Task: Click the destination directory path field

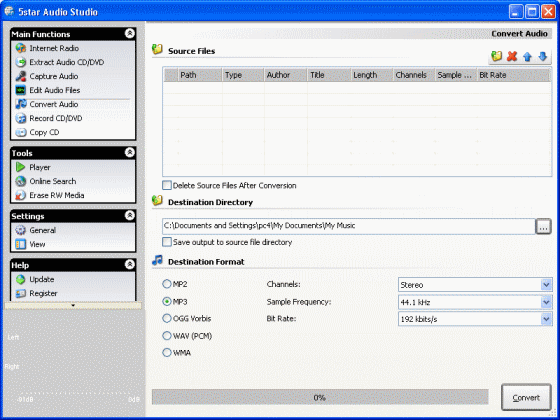Action: coord(349,226)
